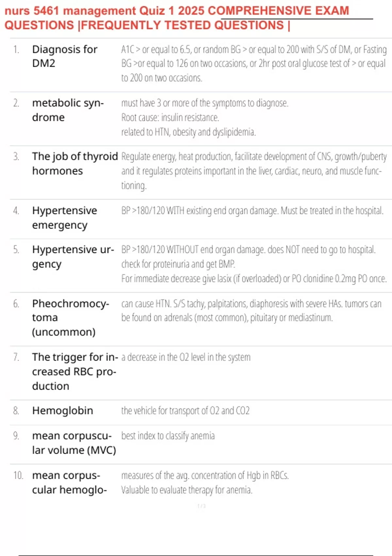Click the 'Regulate energy, heat production' definition
Screen dimensions: 392x556
pos(253,171)
